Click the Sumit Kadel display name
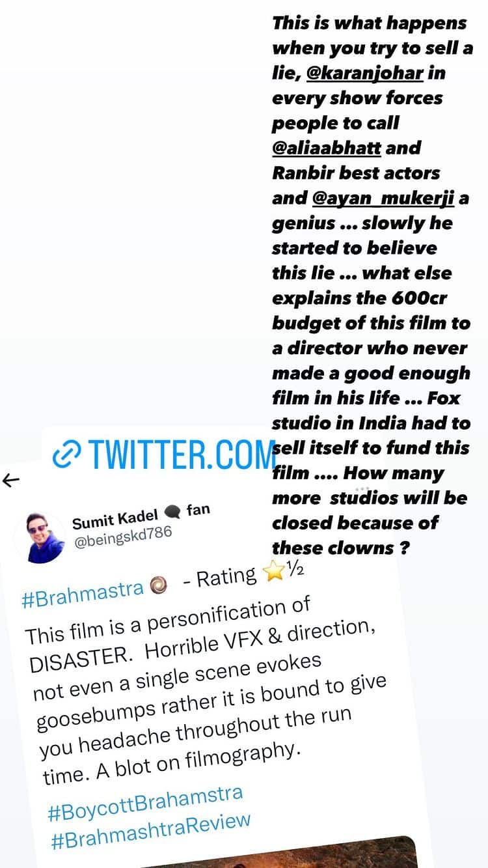The width and height of the screenshot is (488, 868). pyautogui.click(x=115, y=518)
